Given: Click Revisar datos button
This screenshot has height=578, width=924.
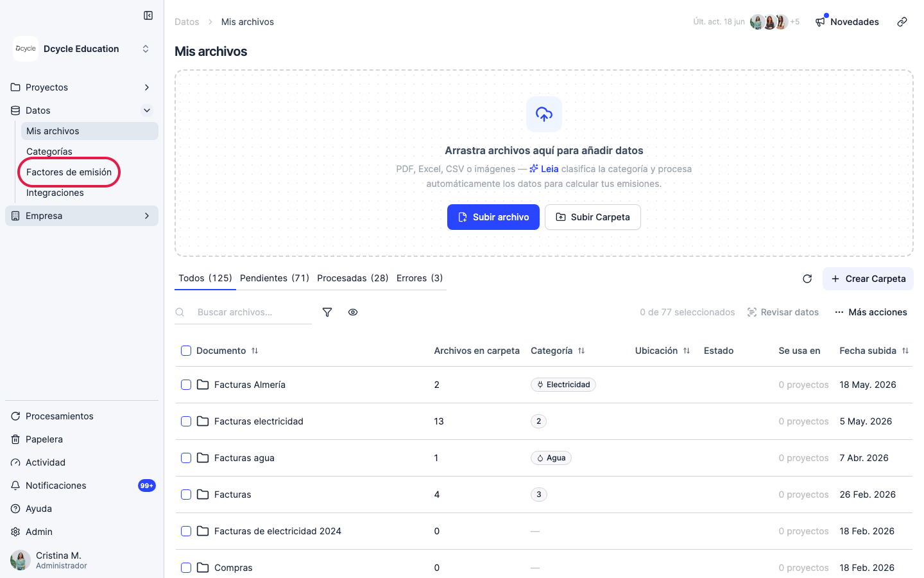Looking at the screenshot, I should coord(783,312).
